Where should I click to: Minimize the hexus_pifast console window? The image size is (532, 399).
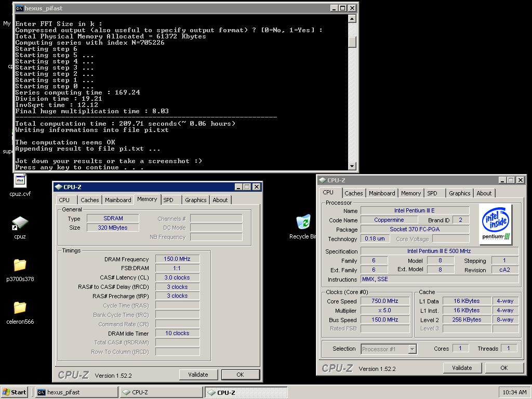click(x=334, y=8)
